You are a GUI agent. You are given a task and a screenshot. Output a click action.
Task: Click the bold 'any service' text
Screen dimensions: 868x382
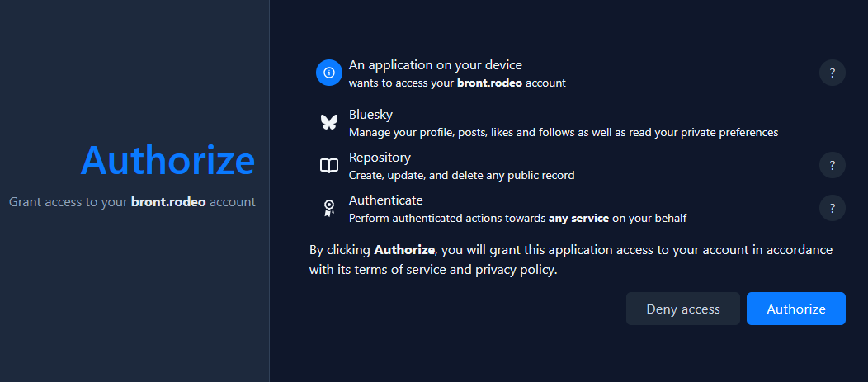point(578,219)
